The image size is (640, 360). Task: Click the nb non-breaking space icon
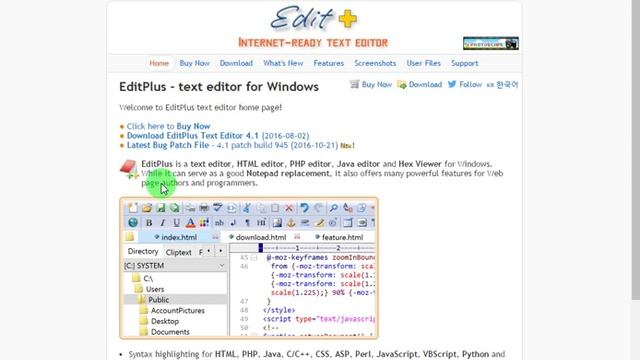click(219, 223)
